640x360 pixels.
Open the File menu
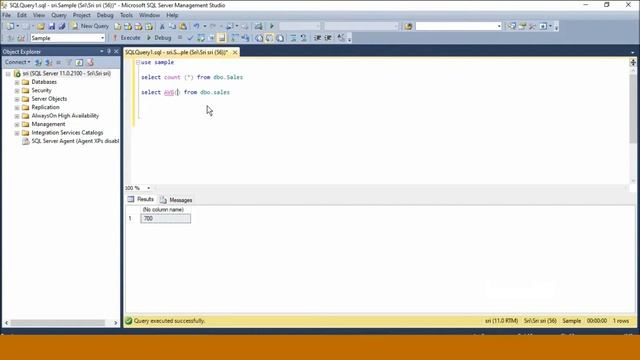pyautogui.click(x=7, y=15)
